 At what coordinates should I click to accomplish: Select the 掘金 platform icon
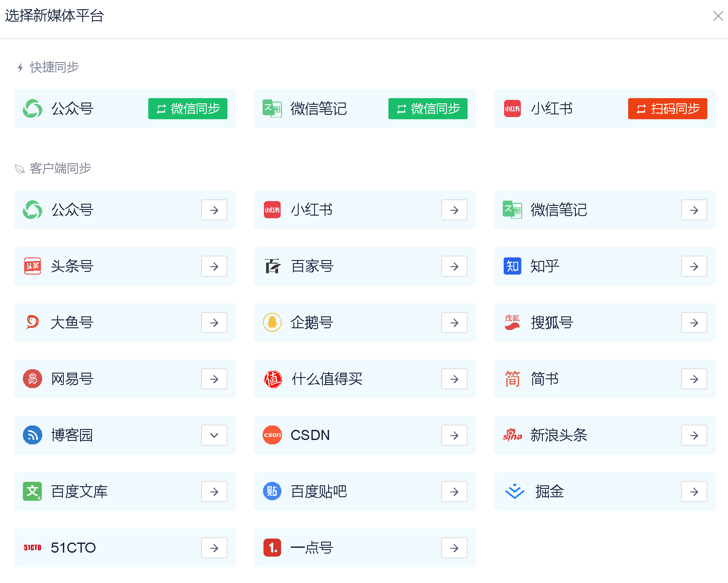tap(514, 491)
